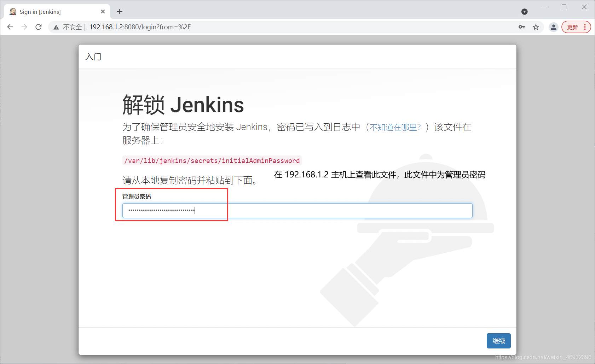Open the Chrome profile avatar
The height and width of the screenshot is (364, 595).
point(554,27)
